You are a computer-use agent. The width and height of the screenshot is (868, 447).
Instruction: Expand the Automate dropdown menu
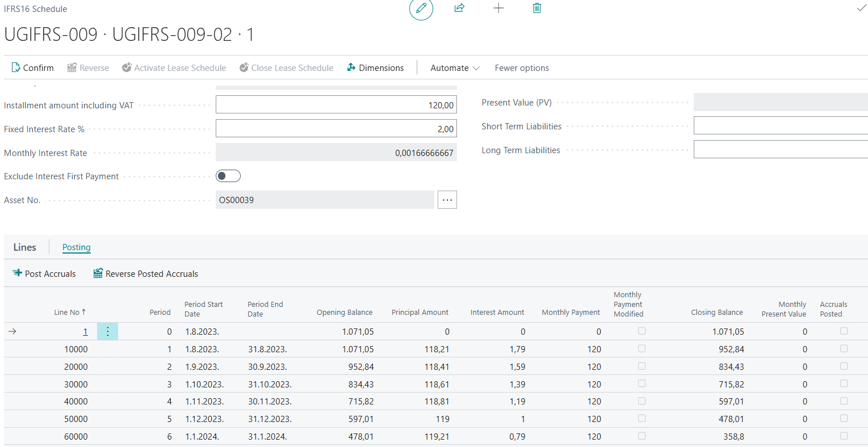point(455,68)
